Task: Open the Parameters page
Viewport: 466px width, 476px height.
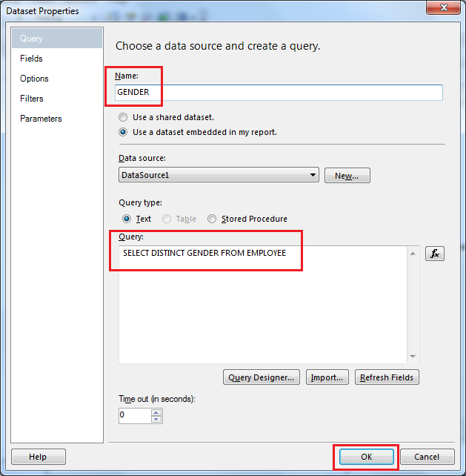Action: [x=41, y=119]
